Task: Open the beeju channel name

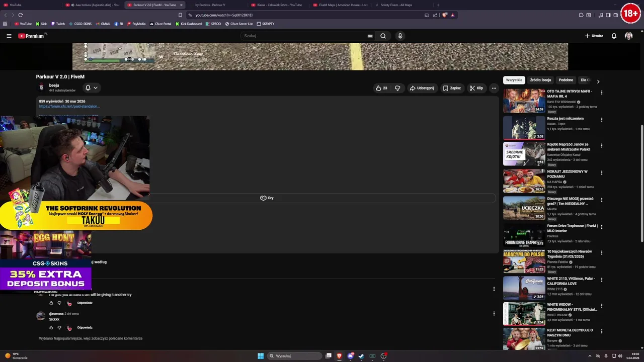Action: click(x=54, y=85)
